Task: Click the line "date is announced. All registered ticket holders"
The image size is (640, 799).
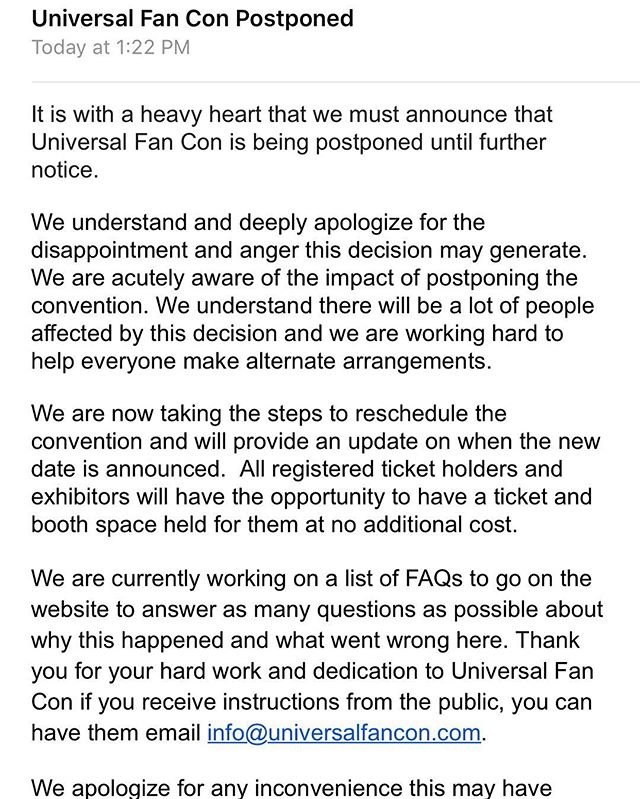Action: coord(297,469)
